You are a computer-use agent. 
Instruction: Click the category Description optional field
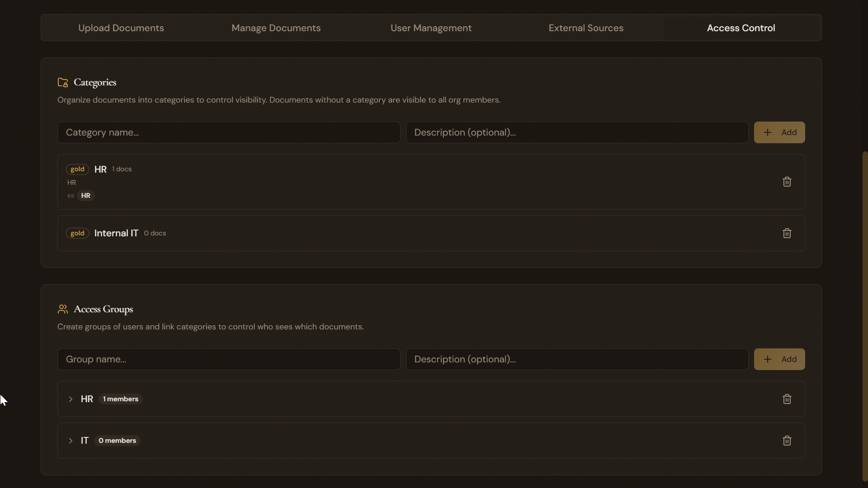coord(577,132)
